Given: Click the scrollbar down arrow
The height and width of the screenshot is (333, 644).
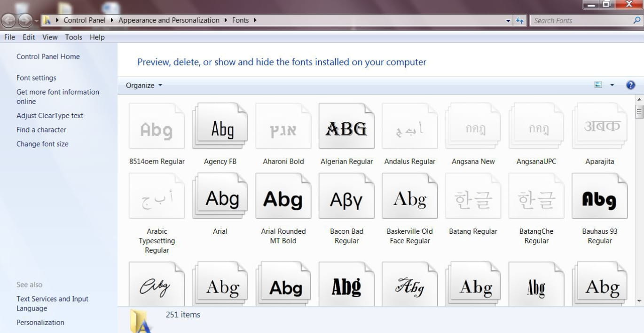Looking at the screenshot, I should point(639,301).
